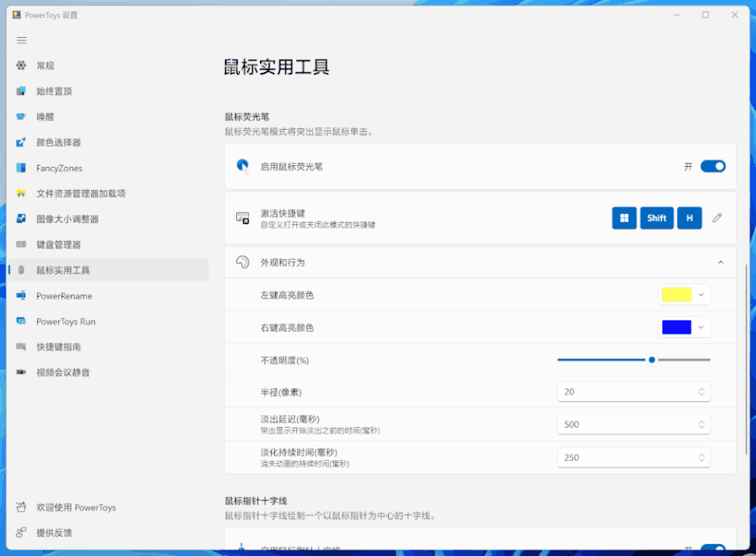Click the 欢迎使用 PowerToys icon

tap(21, 507)
